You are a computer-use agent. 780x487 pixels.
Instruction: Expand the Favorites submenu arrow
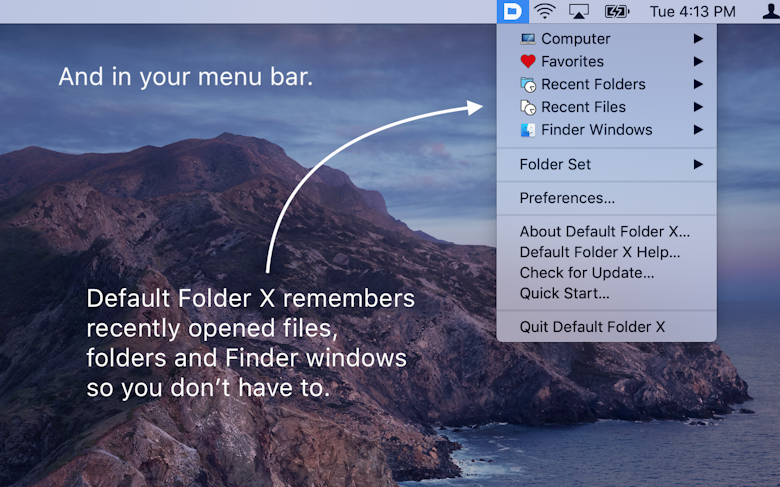pyautogui.click(x=698, y=61)
